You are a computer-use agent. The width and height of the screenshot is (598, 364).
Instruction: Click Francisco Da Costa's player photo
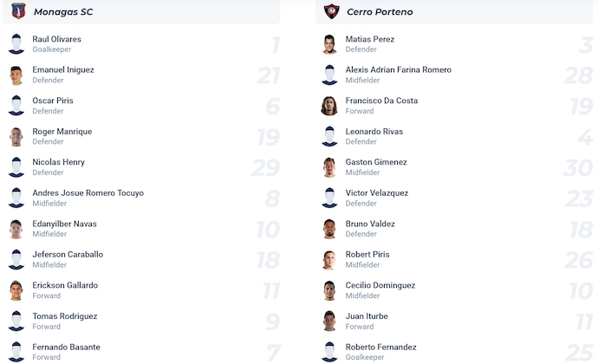(x=329, y=106)
